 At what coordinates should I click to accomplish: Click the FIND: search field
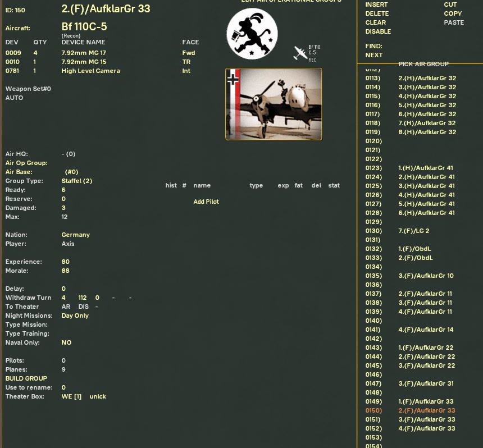(373, 46)
